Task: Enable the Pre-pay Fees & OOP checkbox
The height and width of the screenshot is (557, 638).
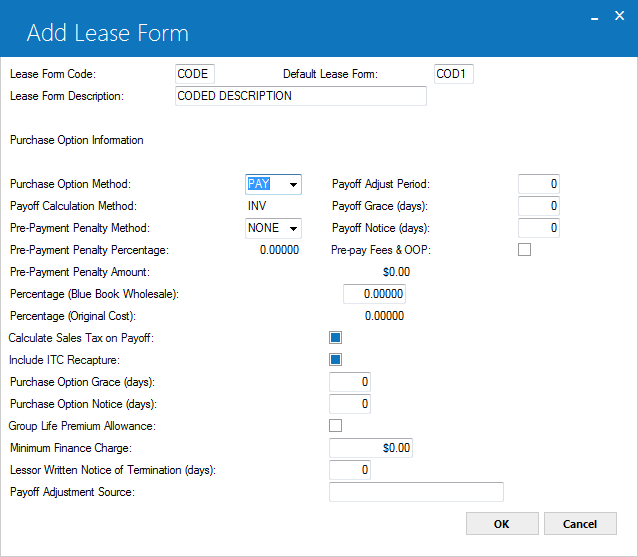Action: 524,249
